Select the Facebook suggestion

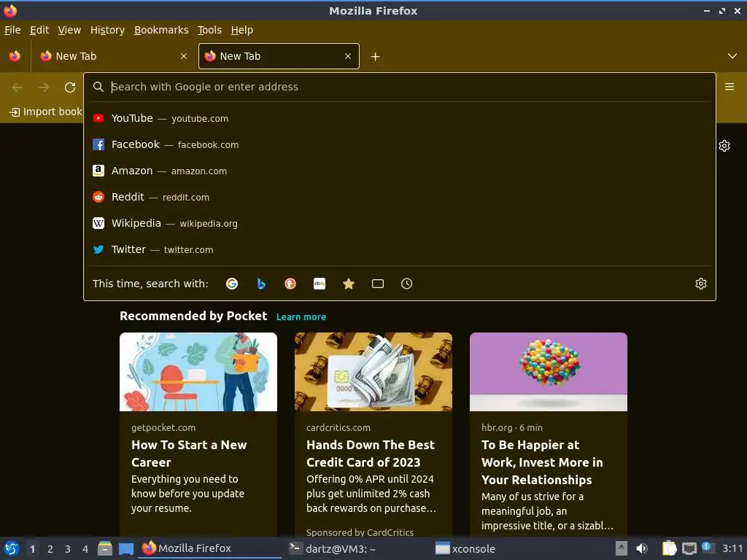point(399,144)
